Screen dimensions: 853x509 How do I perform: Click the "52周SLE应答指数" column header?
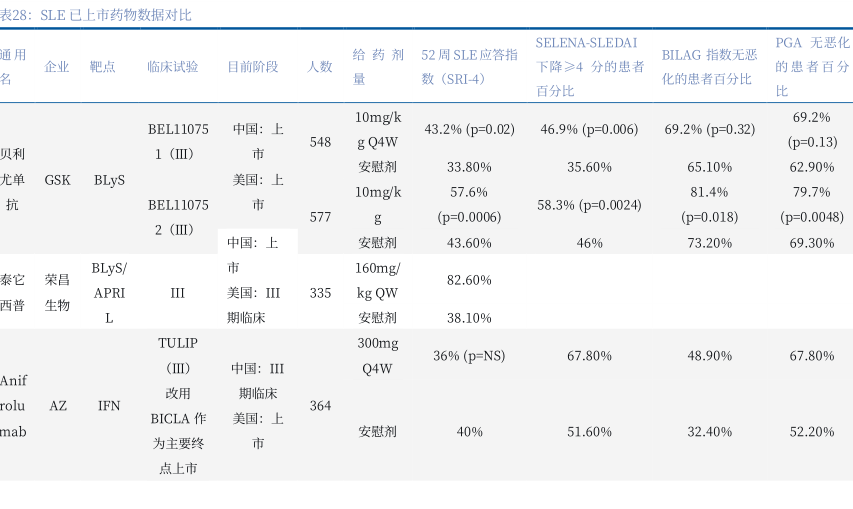pyautogui.click(x=469, y=67)
